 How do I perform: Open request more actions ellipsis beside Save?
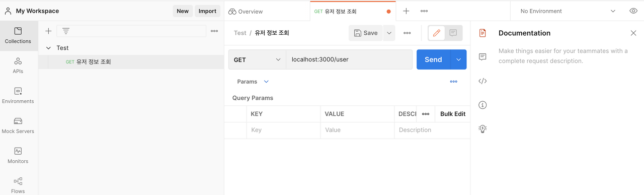(407, 33)
